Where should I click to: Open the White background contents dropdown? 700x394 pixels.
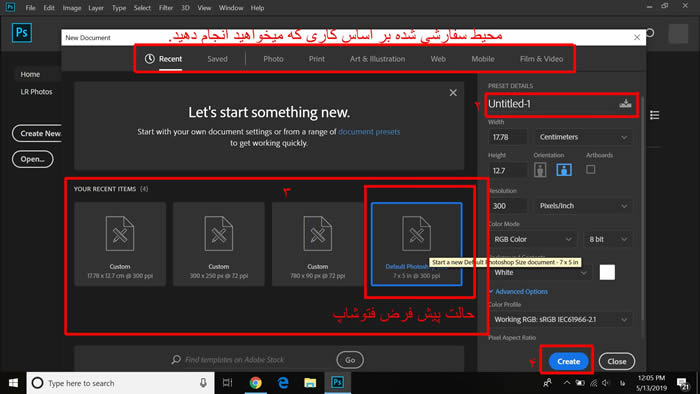[540, 273]
